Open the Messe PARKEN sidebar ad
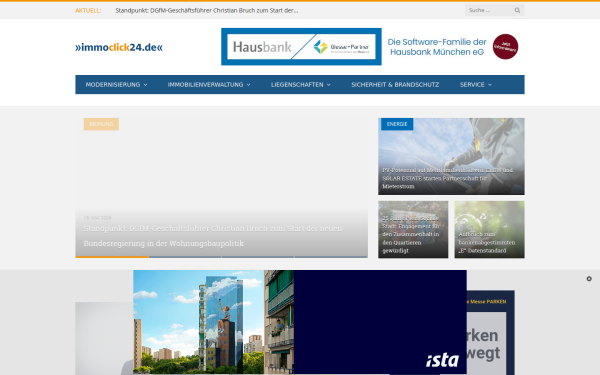 click(x=491, y=333)
